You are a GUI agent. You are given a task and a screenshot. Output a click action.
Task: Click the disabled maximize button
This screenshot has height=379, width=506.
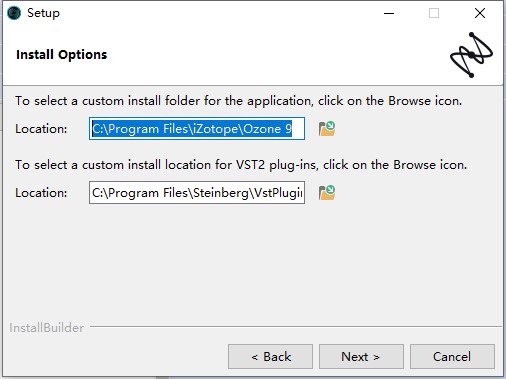[x=434, y=13]
